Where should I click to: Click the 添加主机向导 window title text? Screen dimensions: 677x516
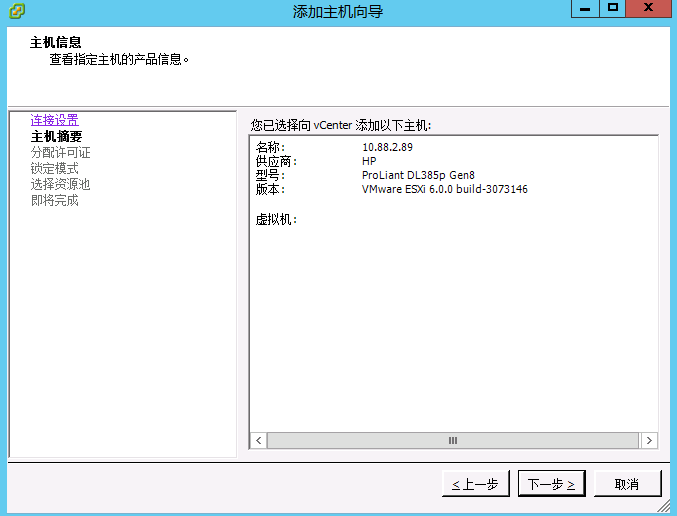click(x=338, y=12)
